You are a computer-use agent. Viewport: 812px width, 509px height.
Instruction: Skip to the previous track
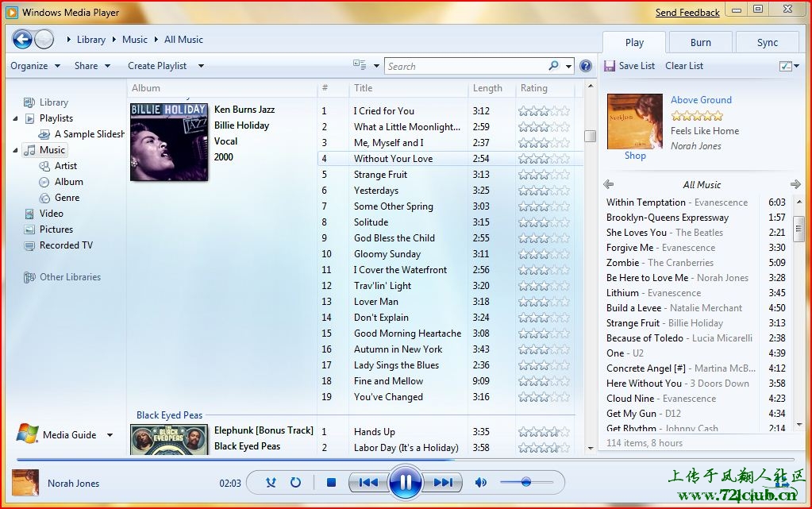(x=368, y=483)
